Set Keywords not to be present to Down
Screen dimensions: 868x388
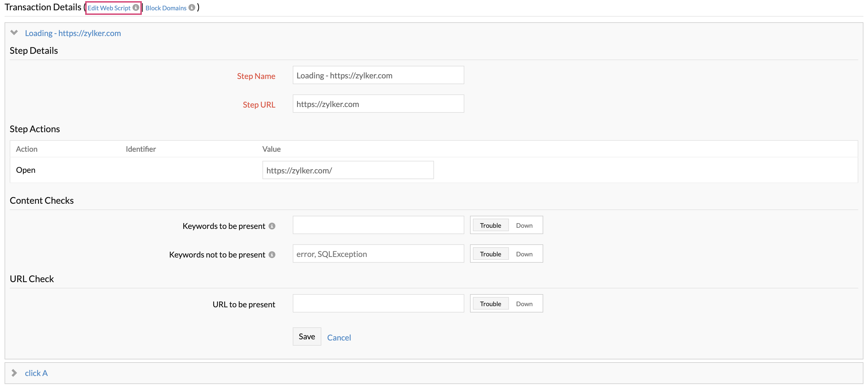pos(524,254)
